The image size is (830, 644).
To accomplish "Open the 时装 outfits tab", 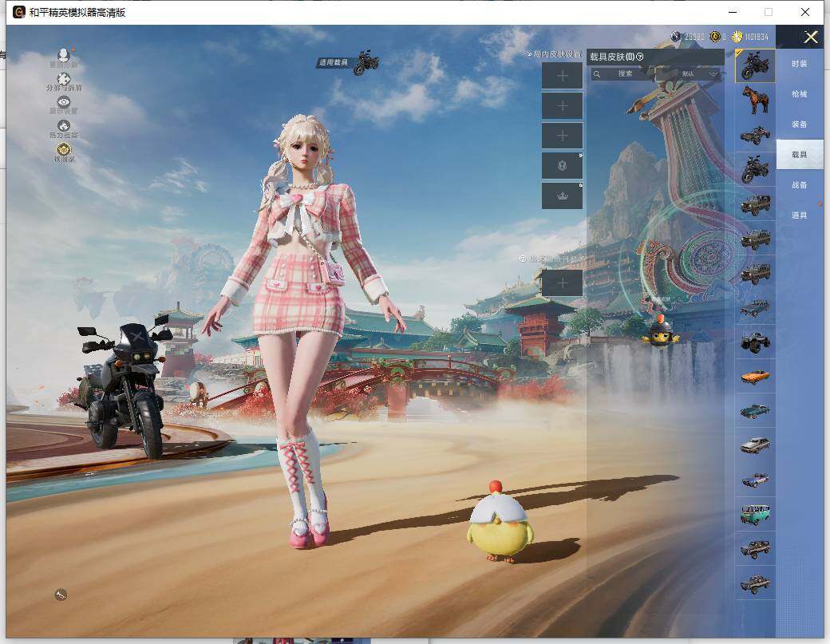I will point(800,64).
